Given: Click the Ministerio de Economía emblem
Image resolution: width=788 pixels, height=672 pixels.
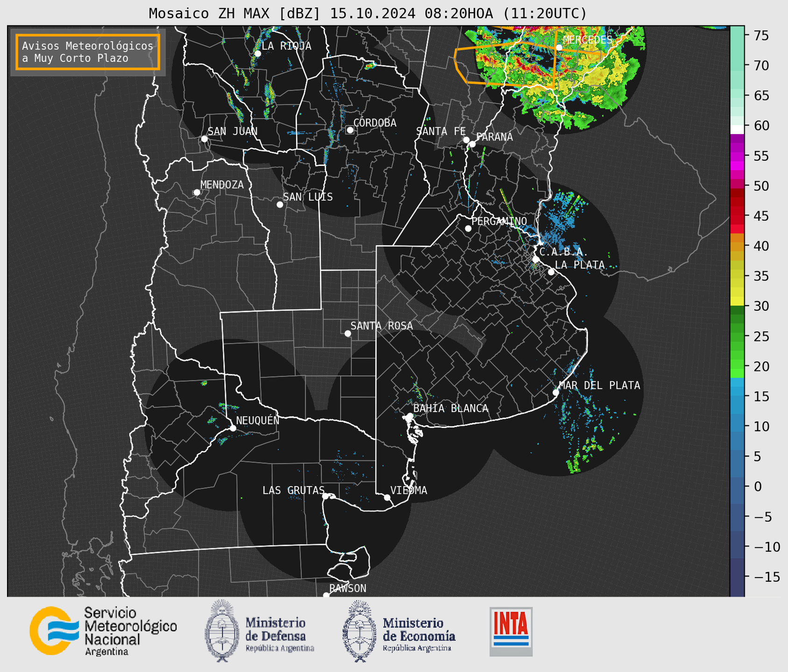Looking at the screenshot, I should tap(359, 631).
